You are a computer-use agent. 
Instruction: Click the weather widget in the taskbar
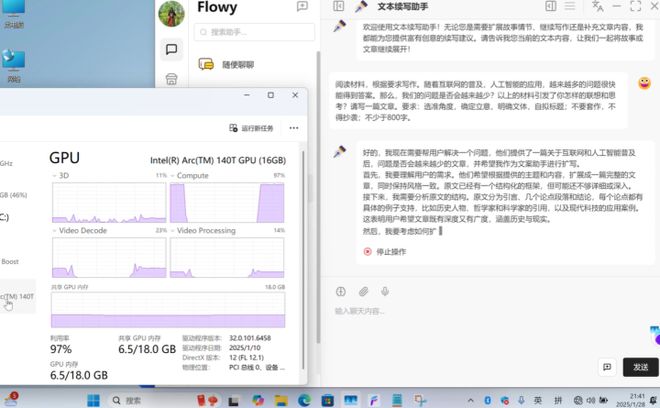(x=11, y=399)
